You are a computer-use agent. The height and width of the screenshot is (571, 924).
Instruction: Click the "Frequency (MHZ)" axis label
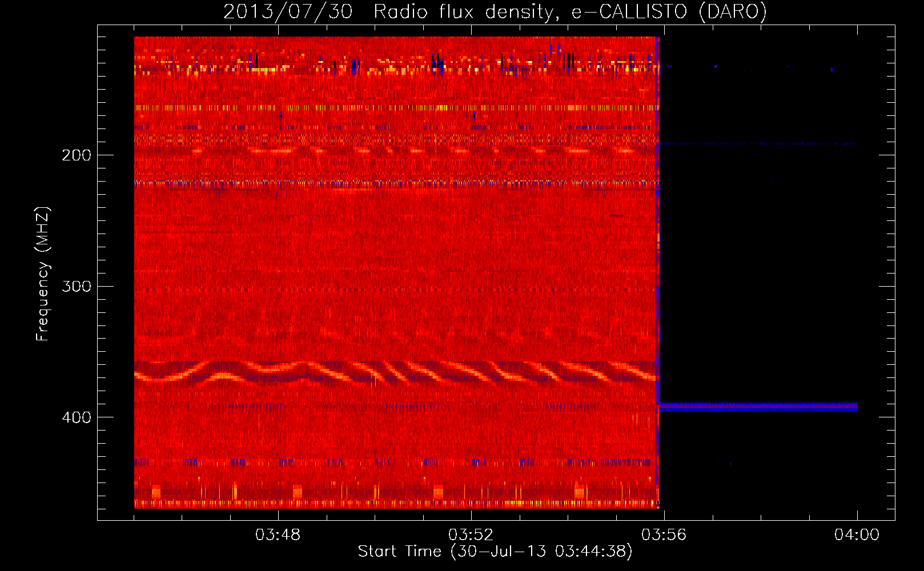(x=43, y=274)
